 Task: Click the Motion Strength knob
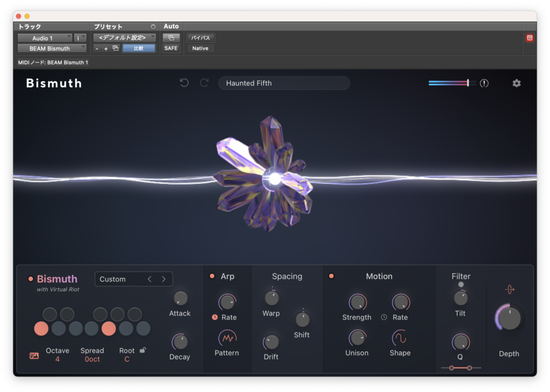[357, 302]
